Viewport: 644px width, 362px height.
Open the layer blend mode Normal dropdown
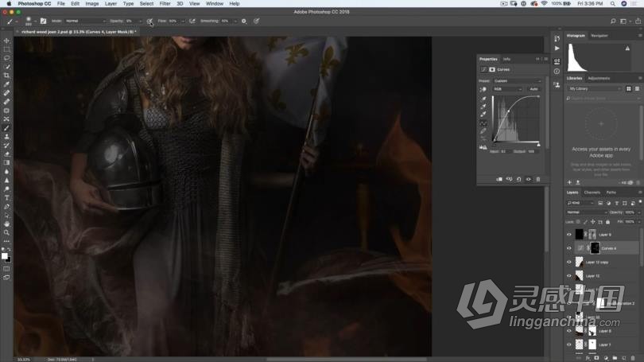point(587,212)
